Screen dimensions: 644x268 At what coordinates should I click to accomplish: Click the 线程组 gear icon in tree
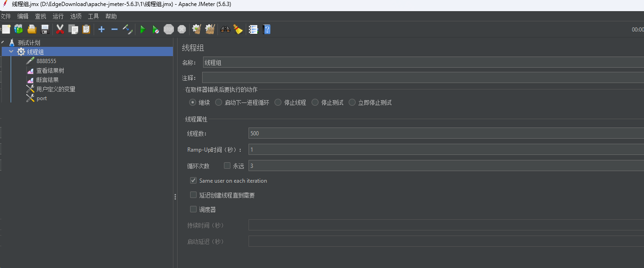pyautogui.click(x=21, y=52)
